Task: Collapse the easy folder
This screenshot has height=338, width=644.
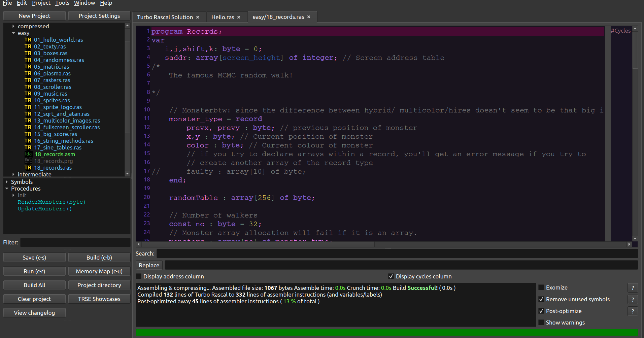Action: (x=13, y=33)
